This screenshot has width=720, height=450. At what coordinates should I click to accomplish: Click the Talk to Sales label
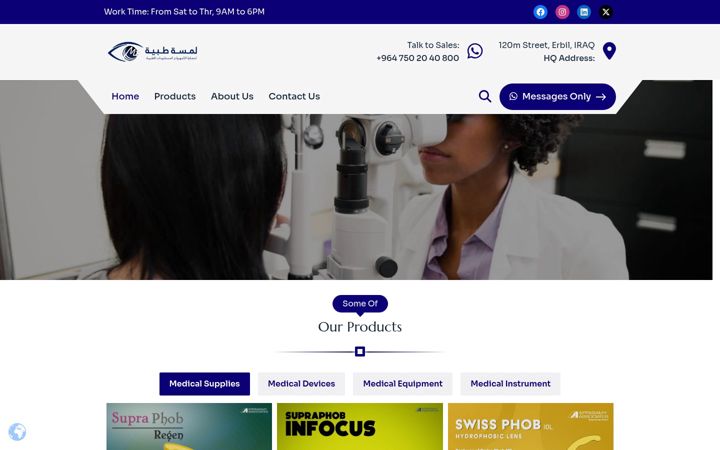point(433,45)
